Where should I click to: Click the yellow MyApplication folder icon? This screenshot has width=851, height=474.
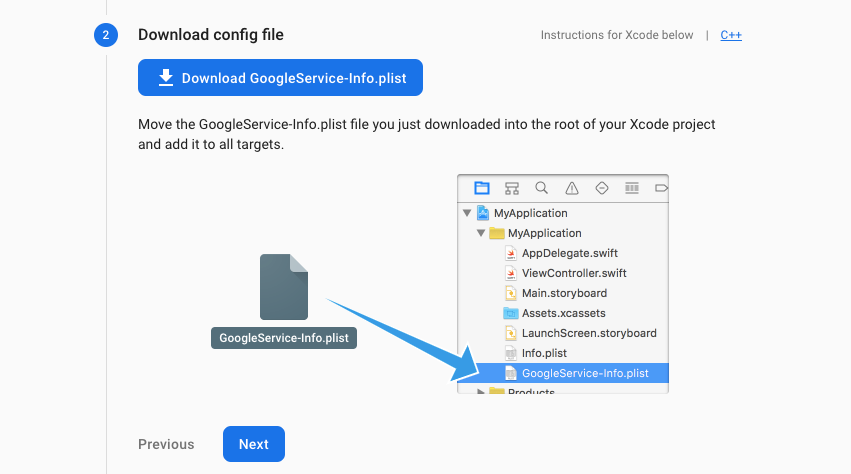(x=497, y=233)
